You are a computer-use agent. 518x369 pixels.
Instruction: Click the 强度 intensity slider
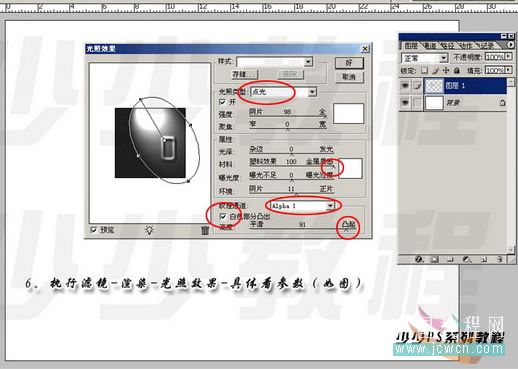point(288,116)
